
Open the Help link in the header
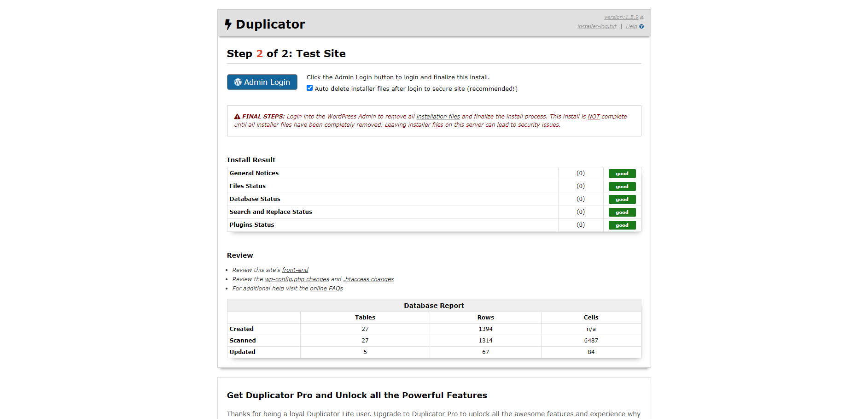click(631, 26)
